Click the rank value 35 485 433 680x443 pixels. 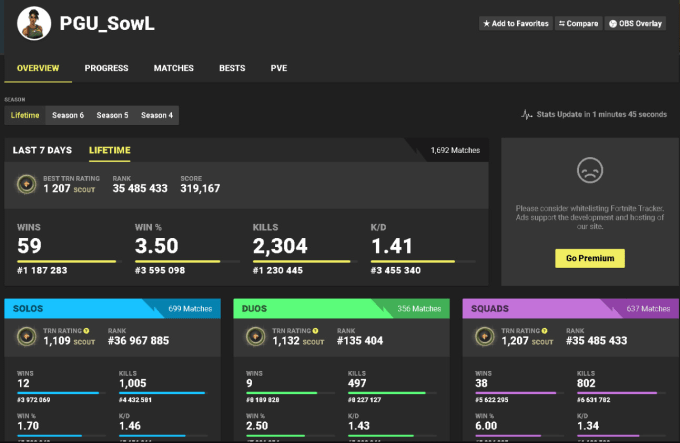coord(140,189)
